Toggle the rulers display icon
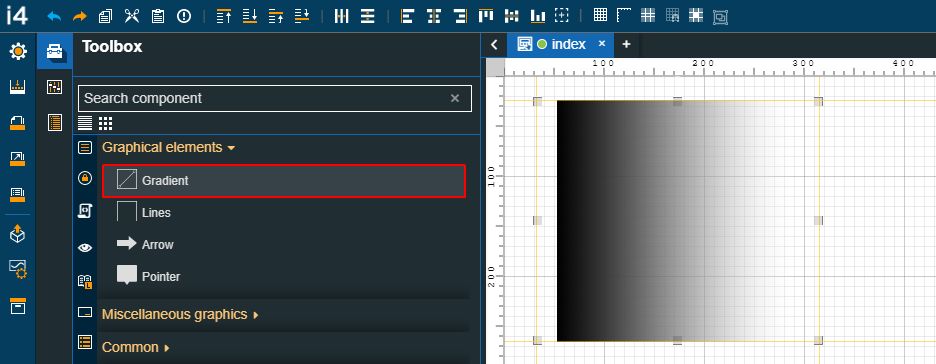936x364 pixels. [x=624, y=16]
